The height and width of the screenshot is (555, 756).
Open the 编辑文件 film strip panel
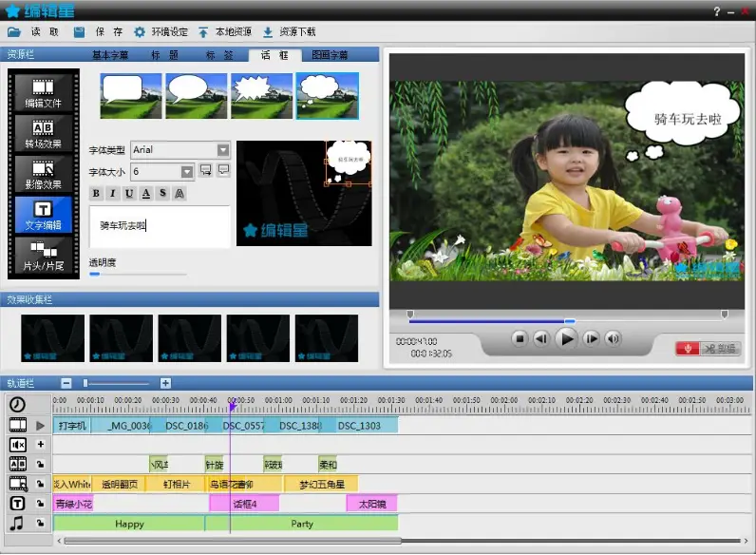pos(43,92)
